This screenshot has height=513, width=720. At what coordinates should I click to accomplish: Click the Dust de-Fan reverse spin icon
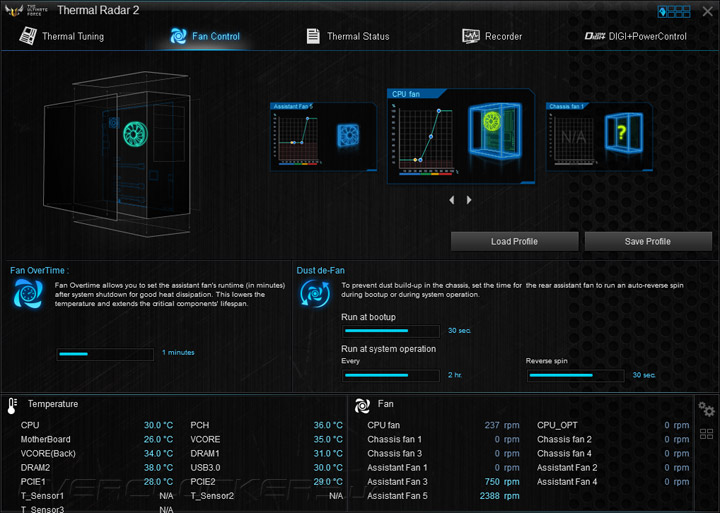click(x=315, y=293)
